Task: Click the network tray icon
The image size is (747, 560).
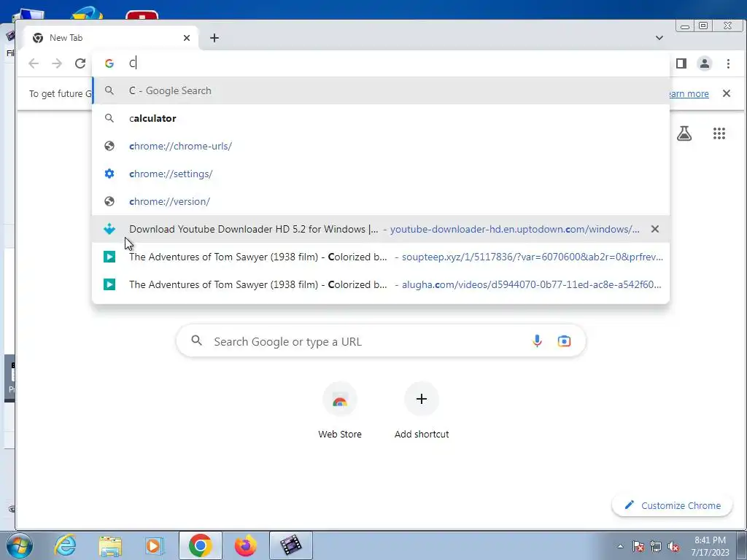Action: click(x=656, y=547)
